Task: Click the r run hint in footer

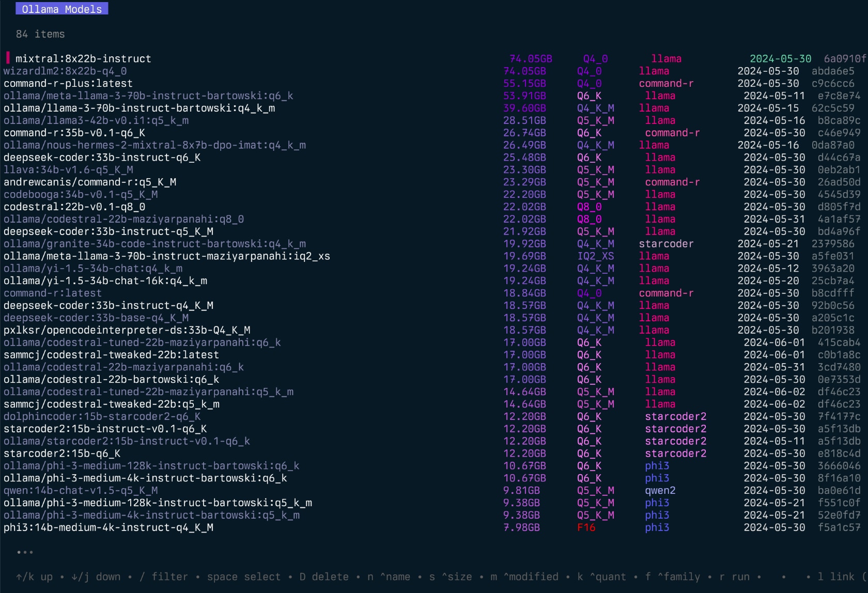Action: pos(734,577)
